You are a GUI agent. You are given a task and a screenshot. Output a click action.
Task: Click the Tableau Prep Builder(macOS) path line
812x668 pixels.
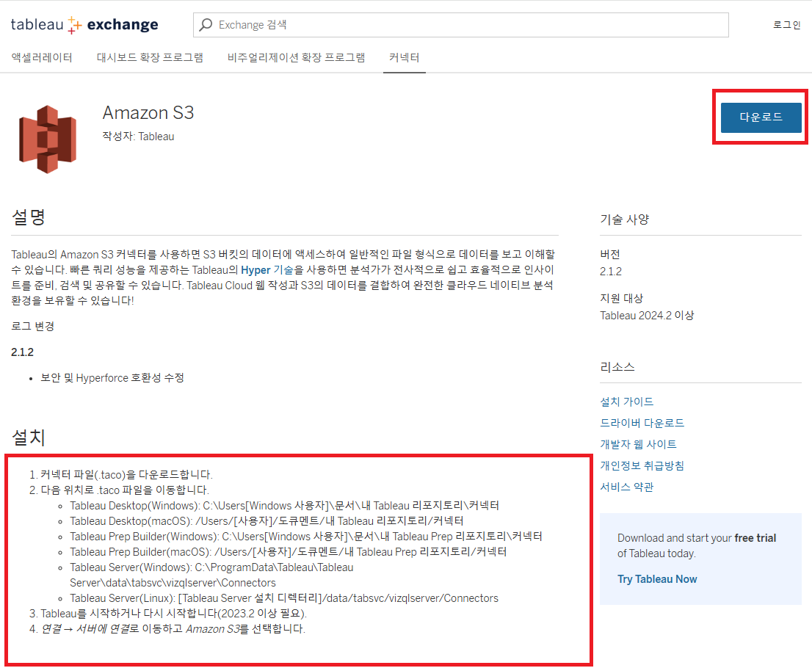pyautogui.click(x=288, y=552)
